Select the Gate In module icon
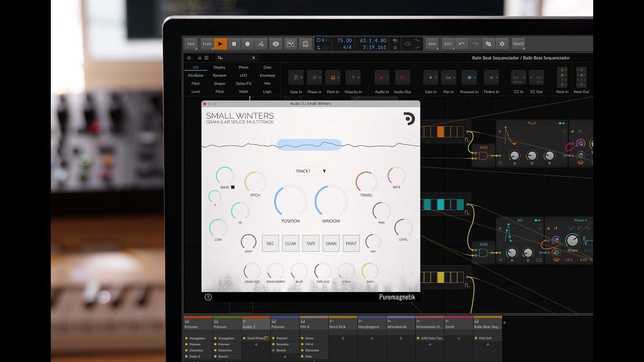The height and width of the screenshot is (362, 644). pyautogui.click(x=296, y=77)
